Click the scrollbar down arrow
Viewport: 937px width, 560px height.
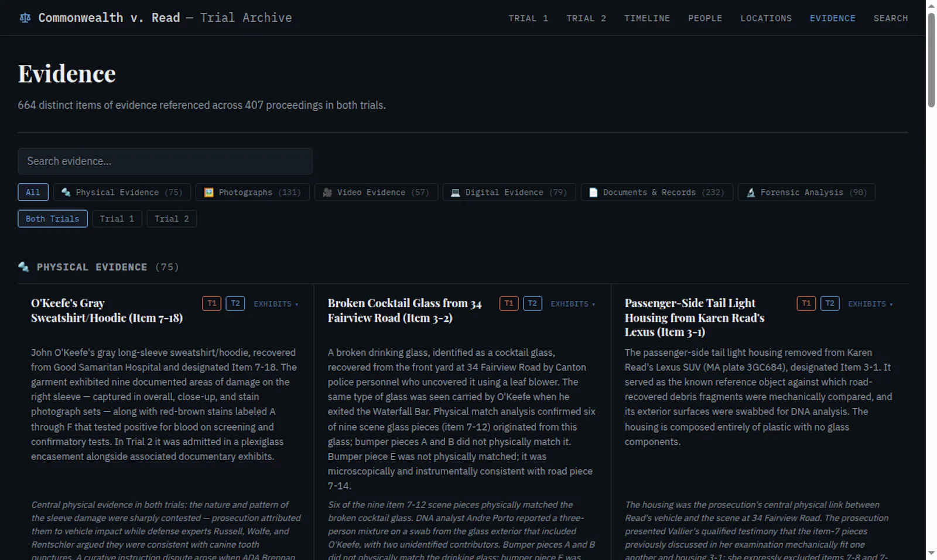pos(931,553)
